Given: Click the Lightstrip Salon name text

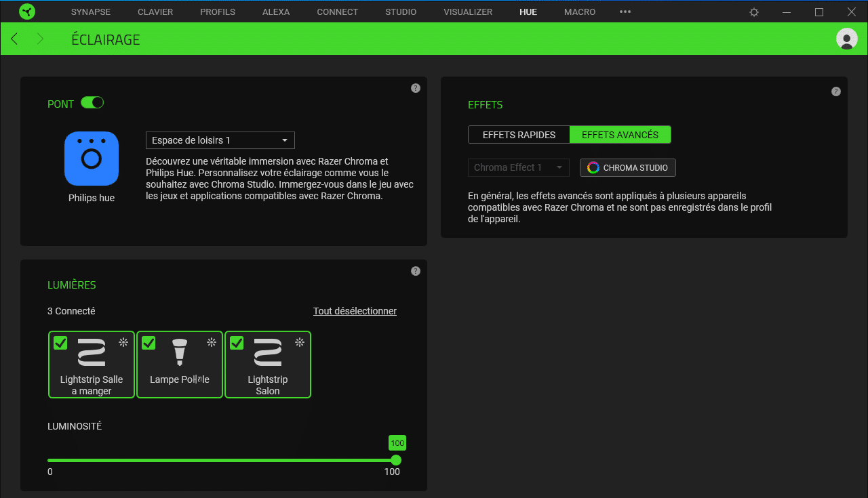Looking at the screenshot, I should tap(268, 385).
